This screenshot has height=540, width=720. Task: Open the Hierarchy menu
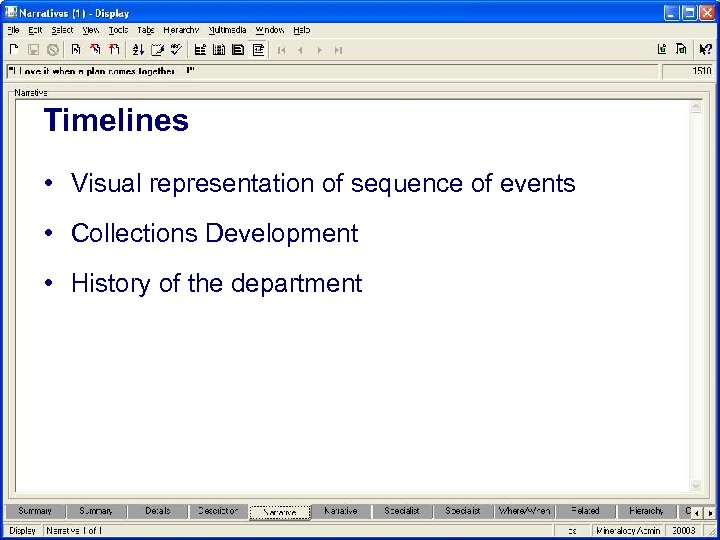coord(181,30)
